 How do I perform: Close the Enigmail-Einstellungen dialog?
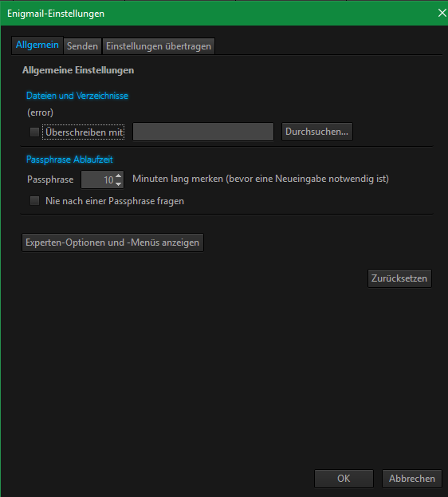tap(442, 13)
